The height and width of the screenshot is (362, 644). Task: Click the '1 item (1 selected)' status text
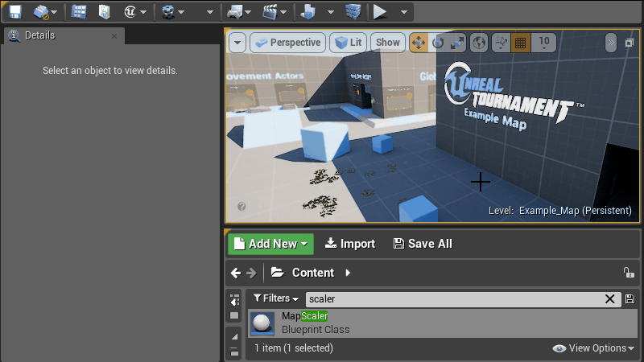[x=294, y=348]
